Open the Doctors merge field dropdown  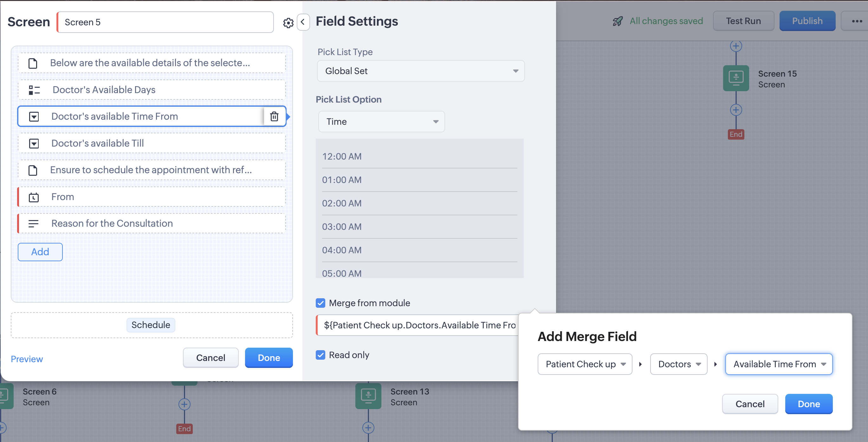678,364
